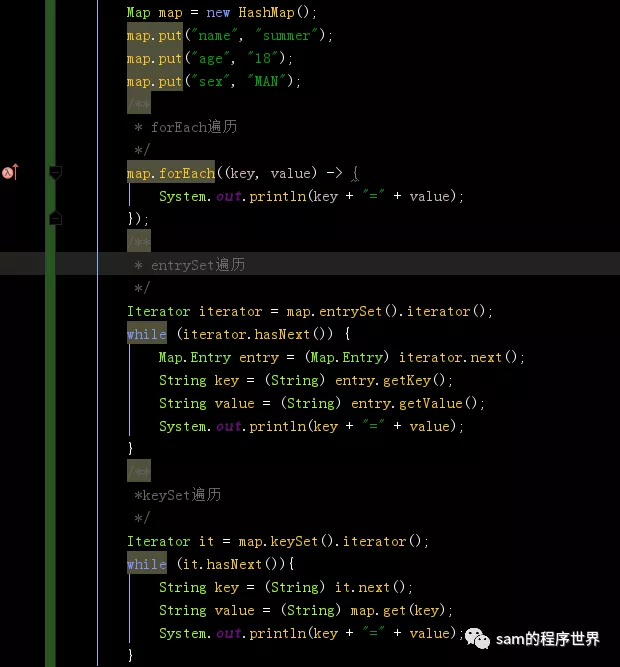Click the string "MAN" in map.put

pyautogui.click(x=267, y=81)
